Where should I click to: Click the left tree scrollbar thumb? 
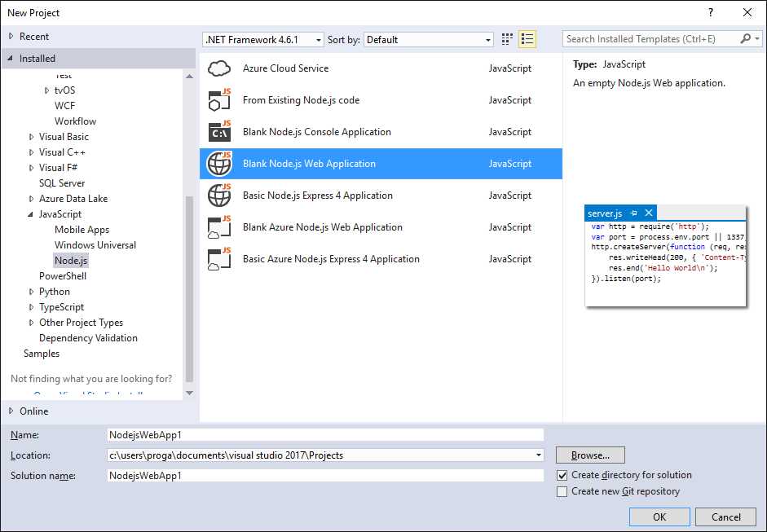pos(189,289)
